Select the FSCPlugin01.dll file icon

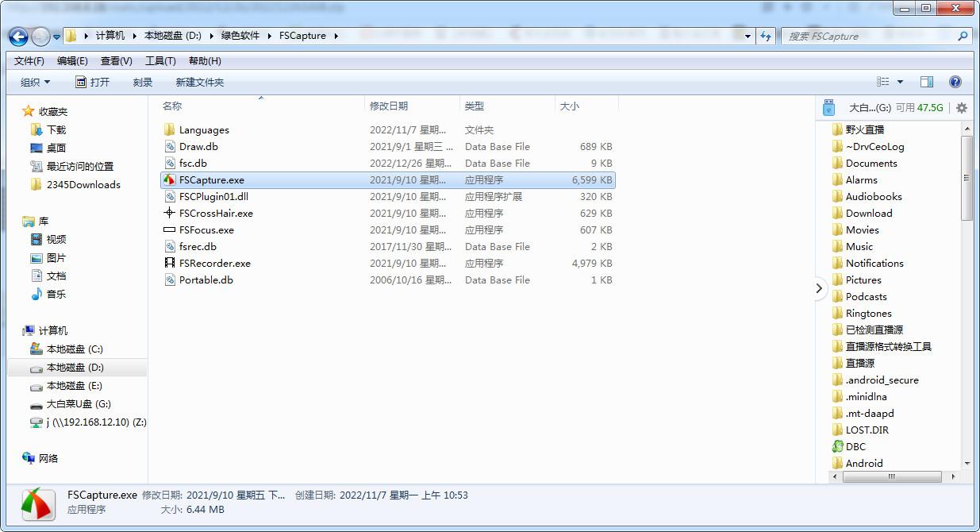click(169, 197)
